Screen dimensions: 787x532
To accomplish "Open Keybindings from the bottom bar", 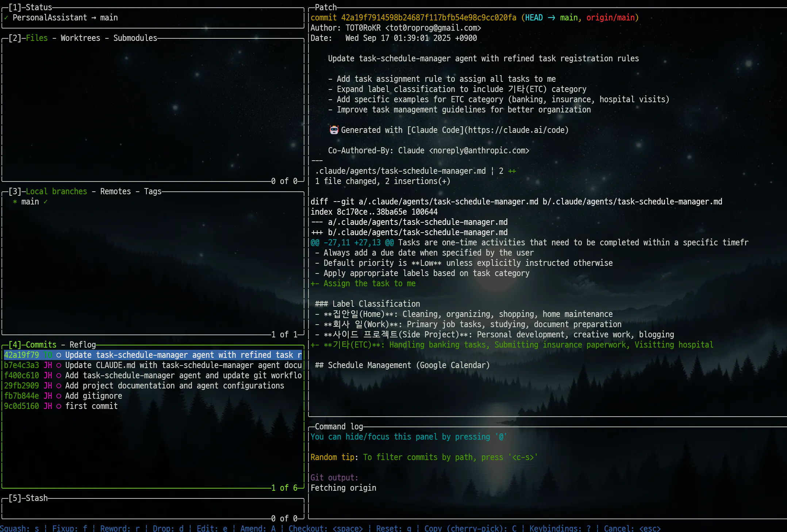I will (x=560, y=528).
